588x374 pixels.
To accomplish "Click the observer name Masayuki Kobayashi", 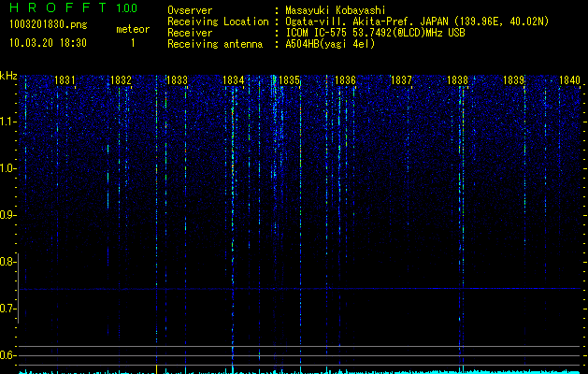I will point(336,10).
